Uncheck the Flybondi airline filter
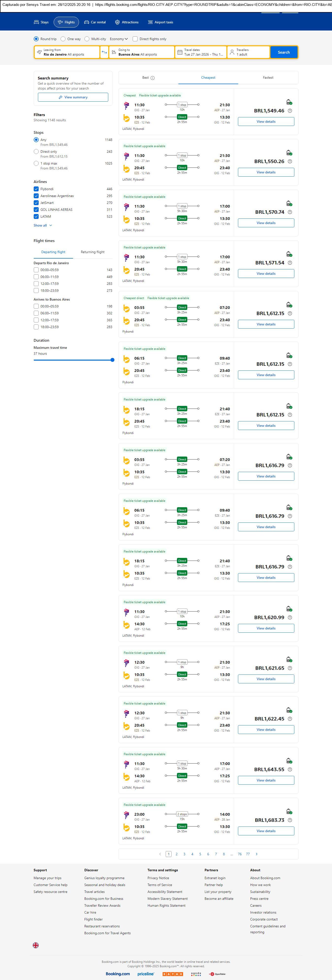This screenshot has height=980, width=332. 36,189
